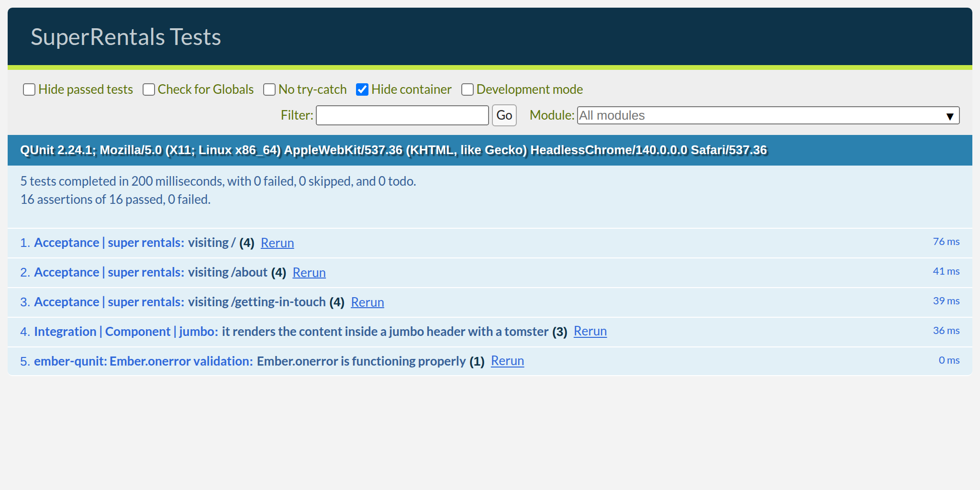The image size is (980, 490).
Task: Check the Check for Globals option
Action: 149,89
